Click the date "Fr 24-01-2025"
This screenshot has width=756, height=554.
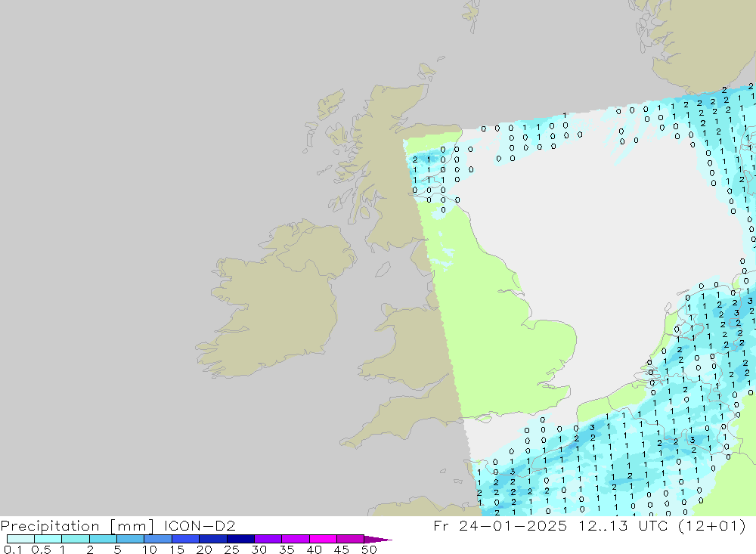500,525
